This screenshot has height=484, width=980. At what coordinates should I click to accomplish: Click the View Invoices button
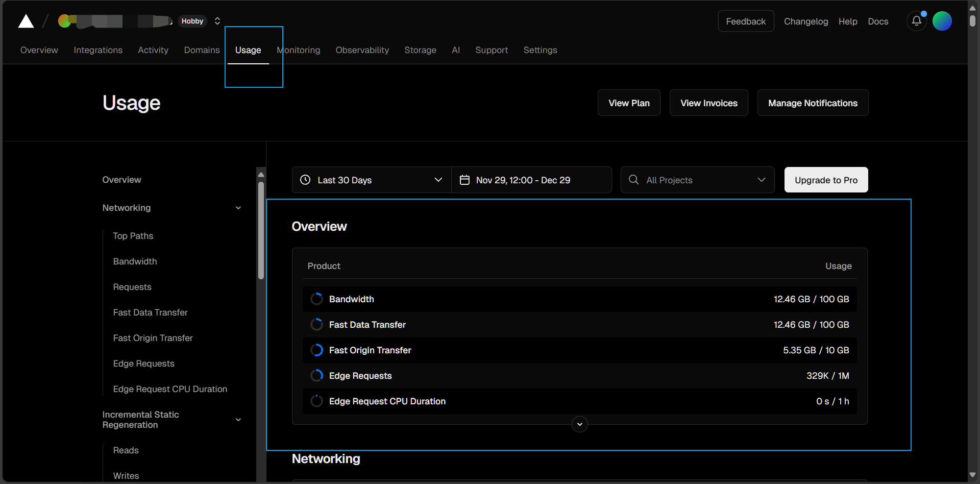click(x=708, y=103)
